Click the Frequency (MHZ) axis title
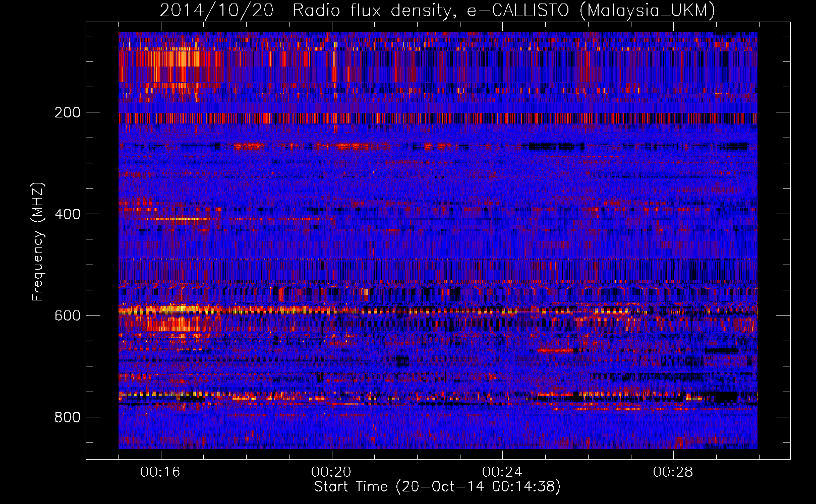 (x=38, y=241)
